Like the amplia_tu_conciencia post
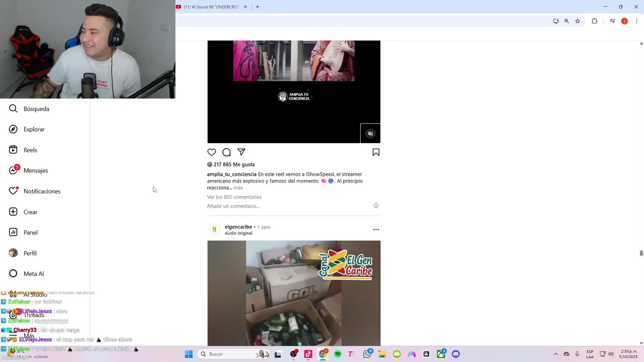The image size is (644, 362). (x=212, y=152)
